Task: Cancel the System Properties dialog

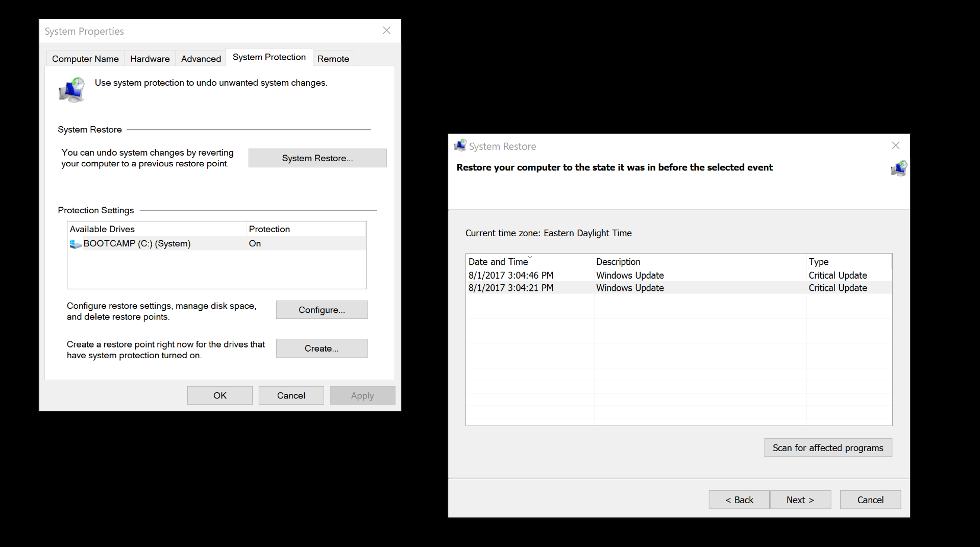Action: 291,395
